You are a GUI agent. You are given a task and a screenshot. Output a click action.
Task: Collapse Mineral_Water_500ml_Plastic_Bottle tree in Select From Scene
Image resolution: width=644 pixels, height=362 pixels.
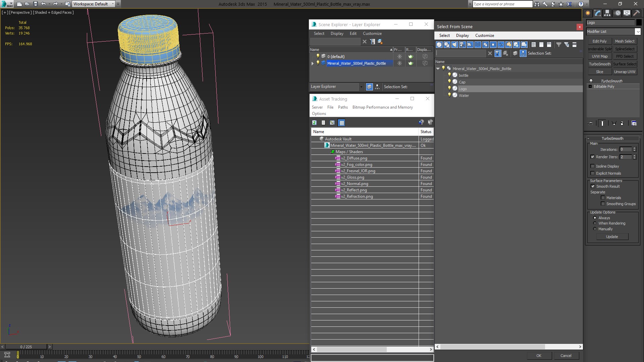(x=438, y=69)
